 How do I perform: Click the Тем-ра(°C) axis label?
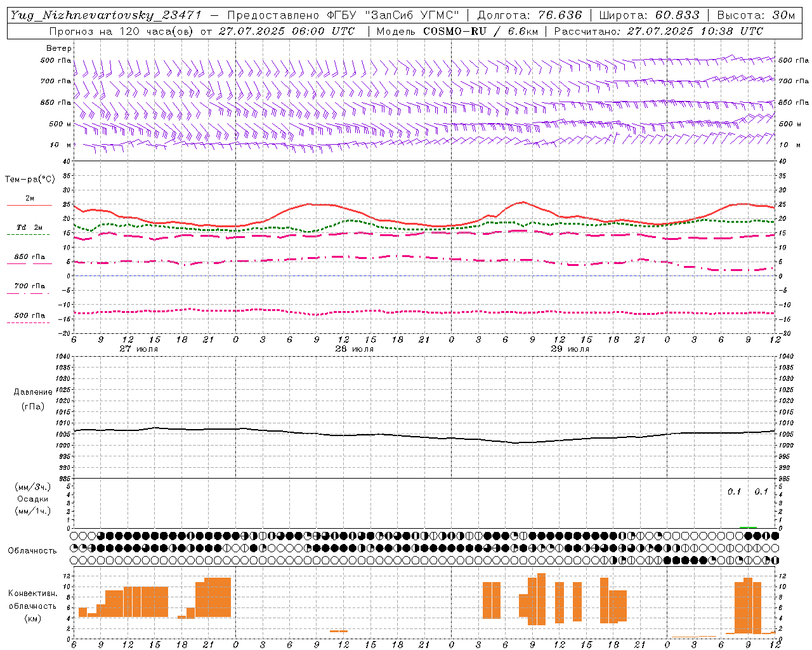pyautogui.click(x=30, y=180)
